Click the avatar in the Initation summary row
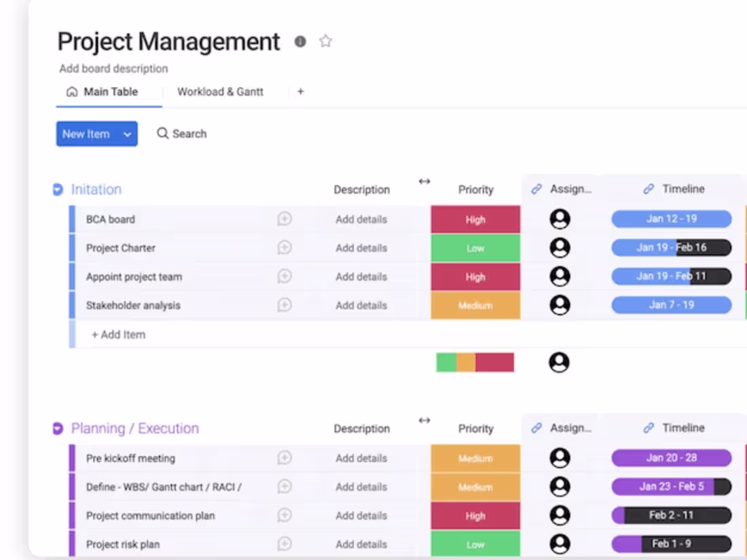Screen dimensions: 747x560 click(x=559, y=362)
